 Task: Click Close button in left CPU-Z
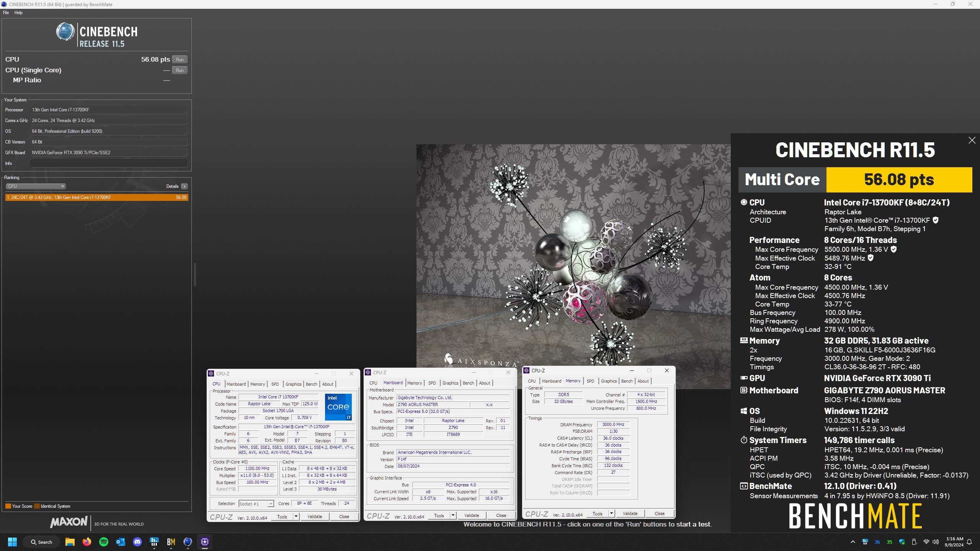(344, 517)
